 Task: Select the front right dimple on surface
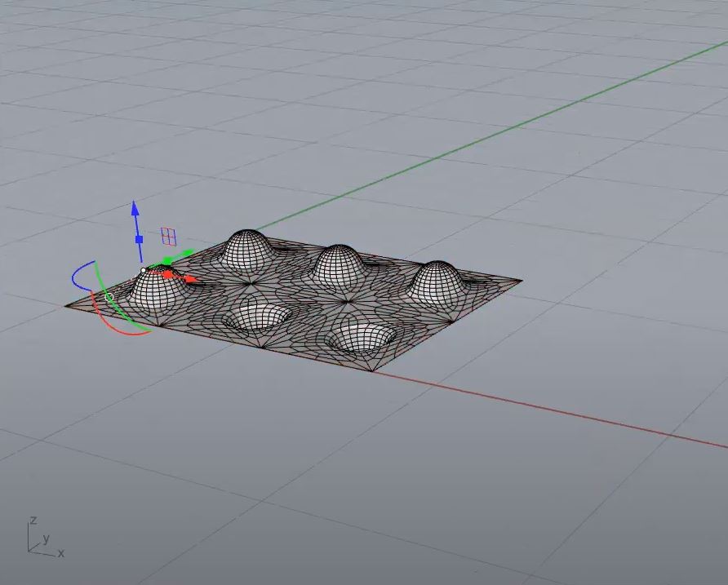click(x=362, y=337)
